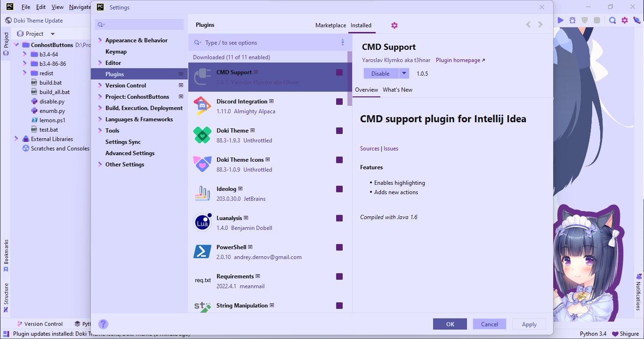Click the Doki Theme plugin icon
Image resolution: width=644 pixels, height=339 pixels.
pos(202,135)
